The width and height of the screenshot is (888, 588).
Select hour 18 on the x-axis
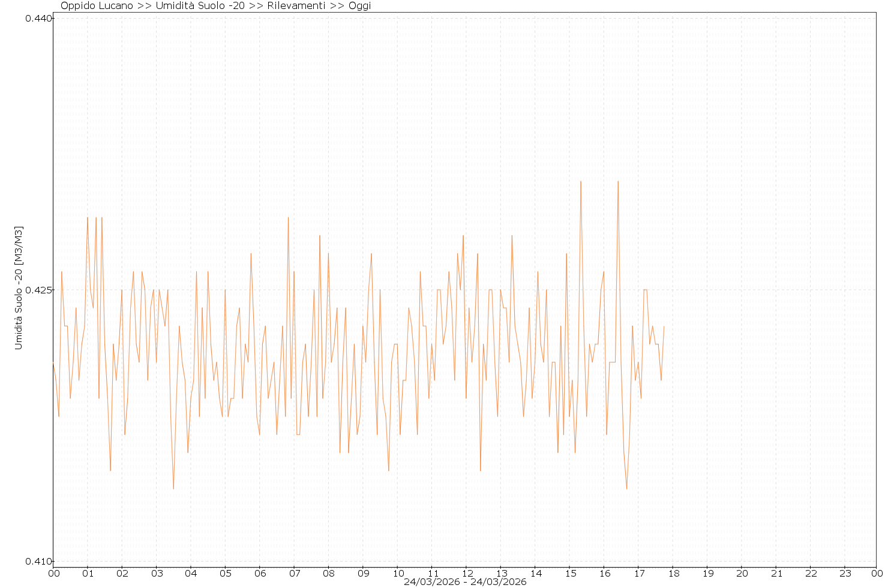coord(673,573)
